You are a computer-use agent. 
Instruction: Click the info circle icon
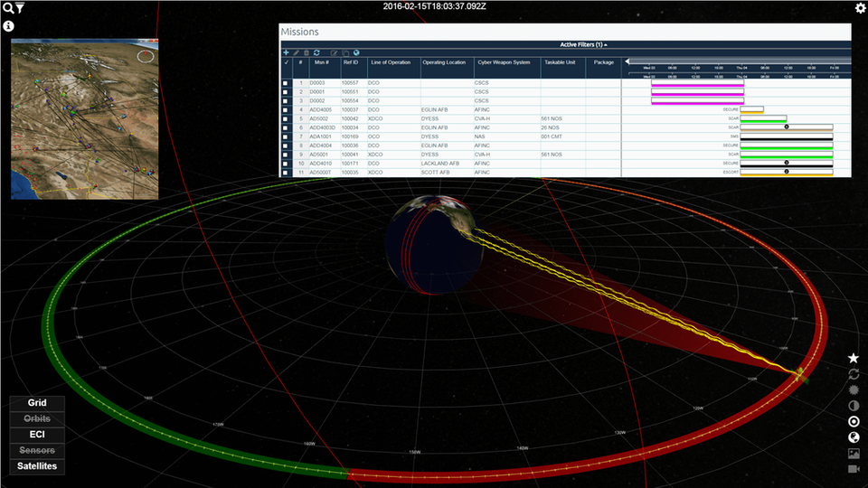(x=9, y=27)
